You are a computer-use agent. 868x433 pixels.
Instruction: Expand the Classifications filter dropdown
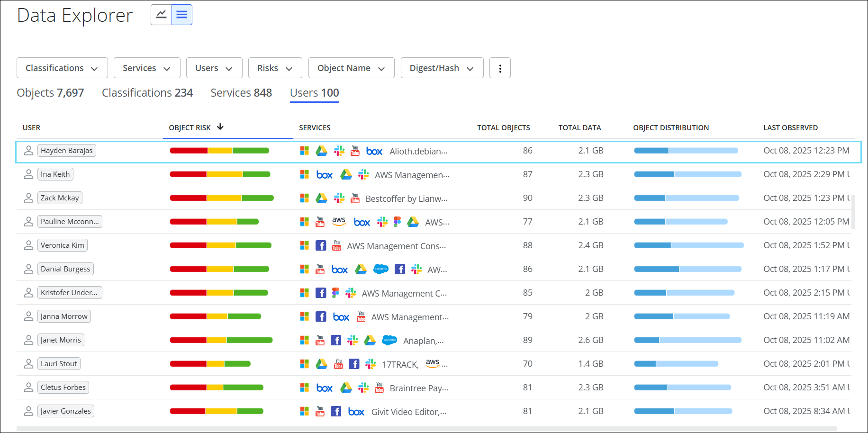tap(62, 68)
